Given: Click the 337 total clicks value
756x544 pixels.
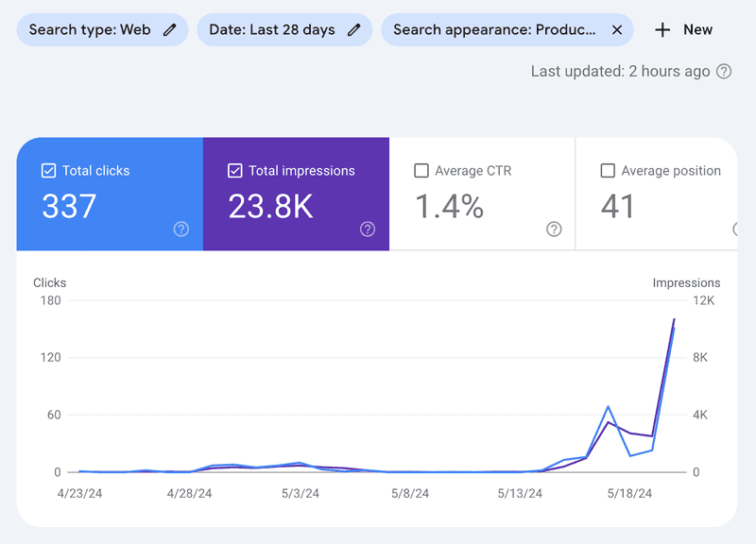Looking at the screenshot, I should (x=69, y=207).
